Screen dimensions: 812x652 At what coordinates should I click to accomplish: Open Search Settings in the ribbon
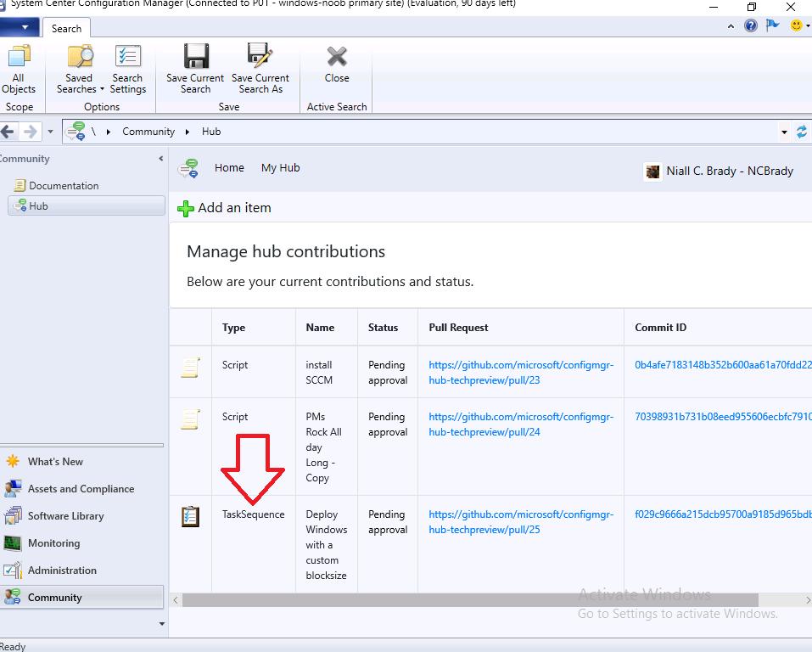(127, 70)
